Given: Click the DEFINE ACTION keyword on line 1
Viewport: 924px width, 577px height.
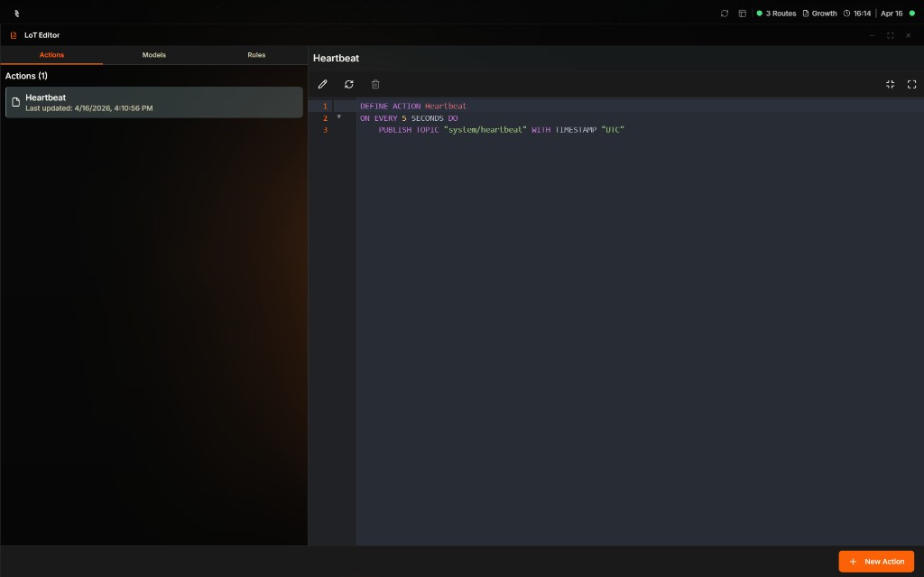Looking at the screenshot, I should 390,107.
